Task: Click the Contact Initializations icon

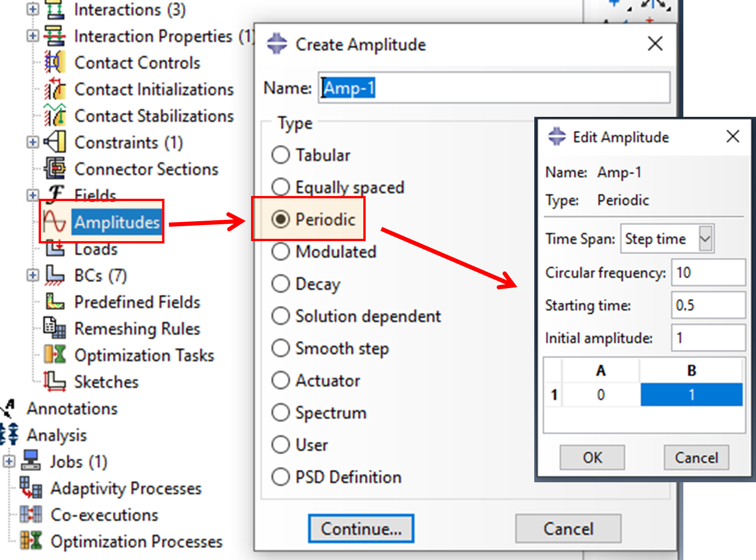Action: 55,89
